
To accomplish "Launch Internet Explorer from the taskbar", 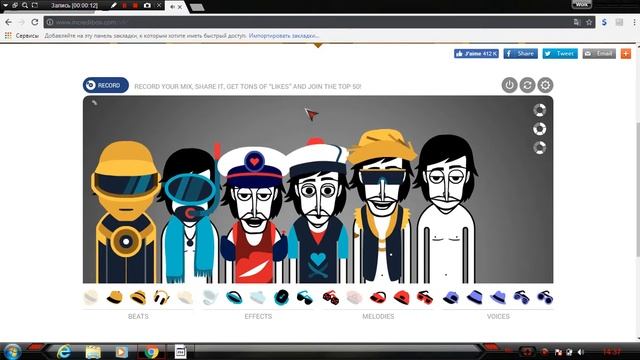I will [64, 351].
